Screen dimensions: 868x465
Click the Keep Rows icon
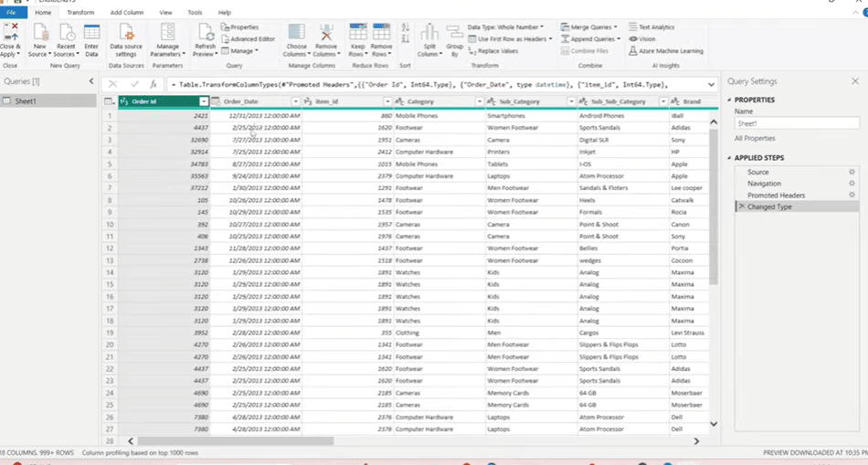(358, 32)
